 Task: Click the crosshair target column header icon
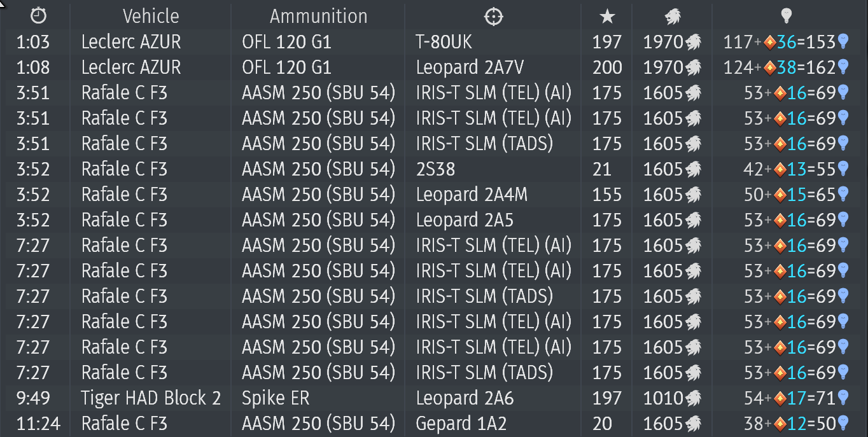tap(494, 17)
